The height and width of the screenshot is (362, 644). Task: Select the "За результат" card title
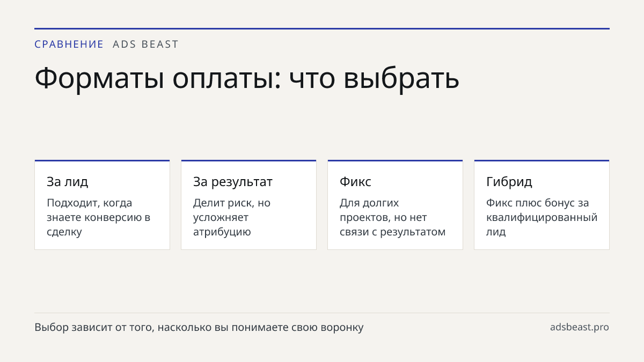(x=233, y=182)
